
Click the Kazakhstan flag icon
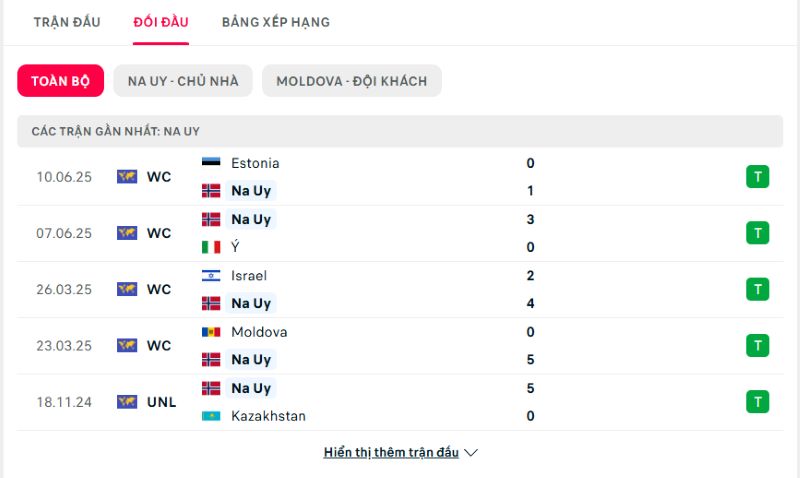(211, 416)
